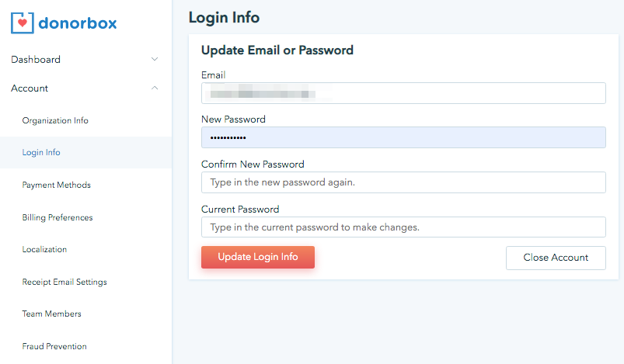Click the Current Password field
The image size is (624, 364).
[x=403, y=227]
